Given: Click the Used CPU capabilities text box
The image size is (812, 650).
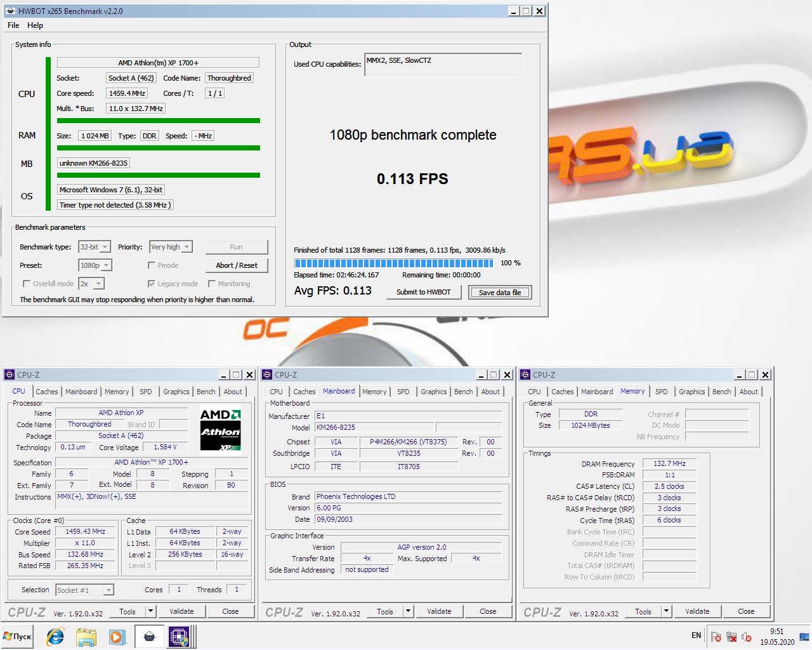Looking at the screenshot, I should coord(443,64).
